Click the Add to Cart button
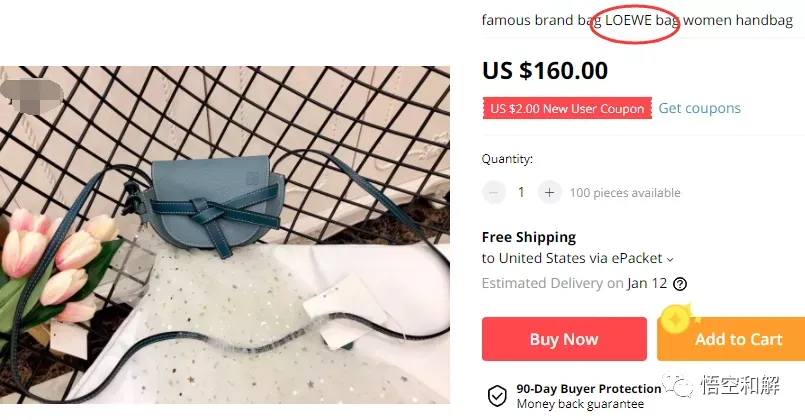This screenshot has width=805, height=420. pyautogui.click(x=731, y=339)
